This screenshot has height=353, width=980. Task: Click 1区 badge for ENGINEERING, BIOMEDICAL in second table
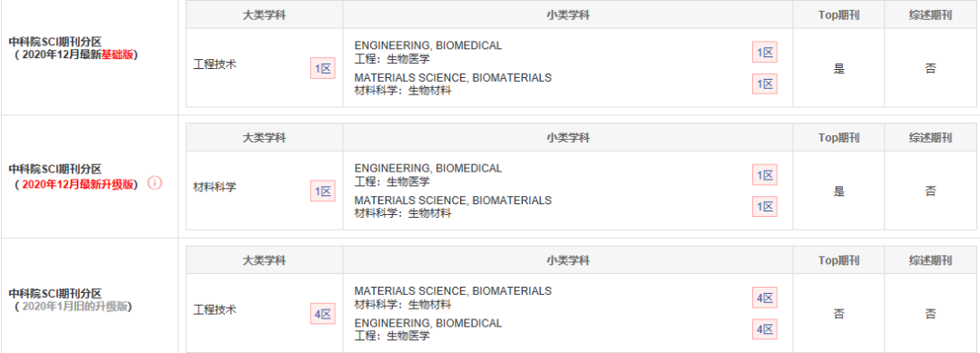click(x=764, y=175)
